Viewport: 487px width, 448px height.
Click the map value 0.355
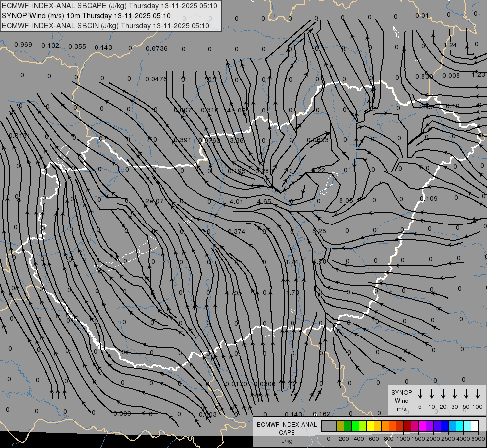pyautogui.click(x=77, y=47)
